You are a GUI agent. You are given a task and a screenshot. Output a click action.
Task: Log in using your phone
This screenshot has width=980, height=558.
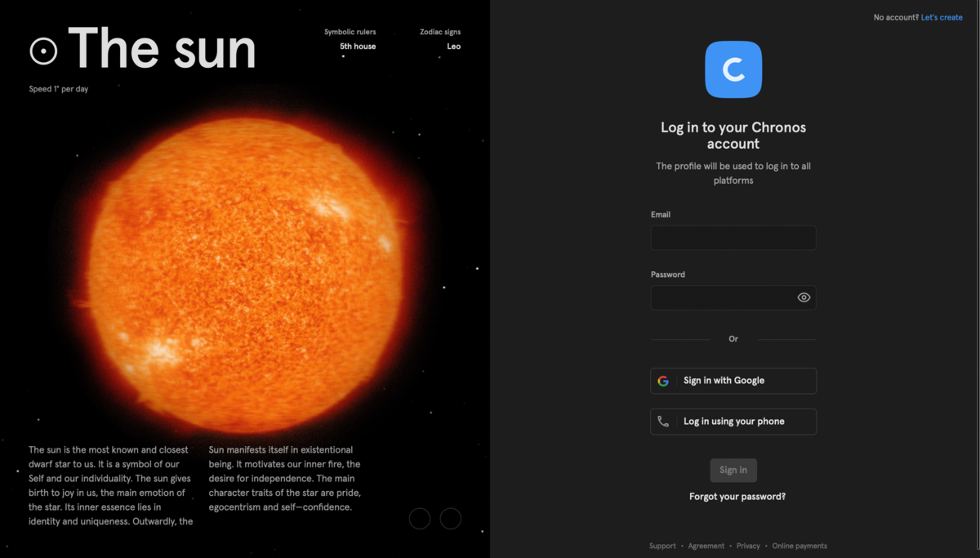point(733,422)
